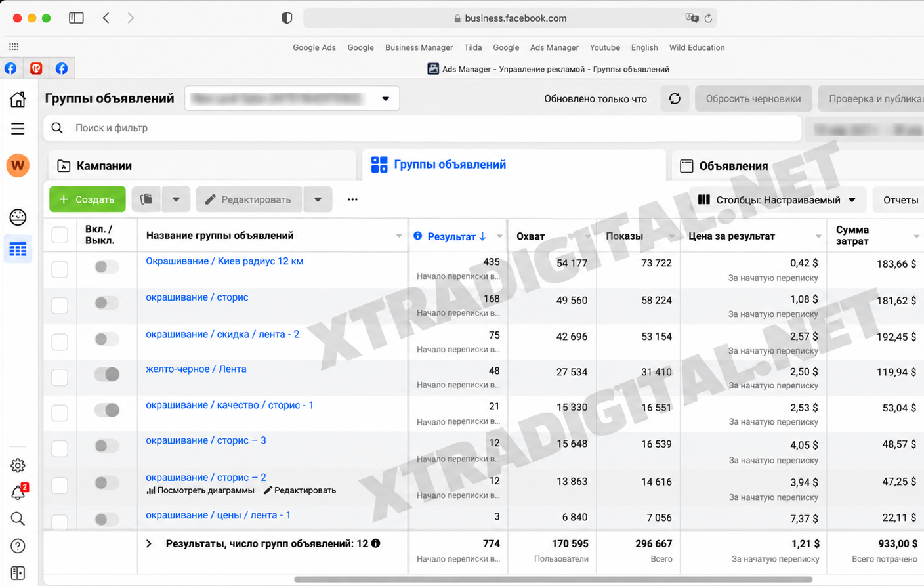Screen dimensions: 924x586
Task: Click the Редактировать toolbar button
Action: (249, 199)
